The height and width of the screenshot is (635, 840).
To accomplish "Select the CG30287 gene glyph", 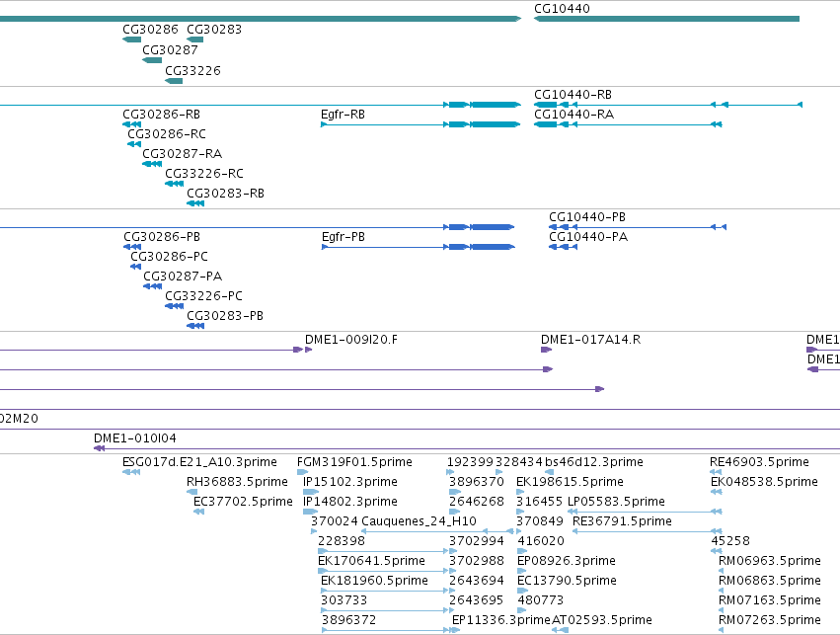I will pyautogui.click(x=152, y=60).
